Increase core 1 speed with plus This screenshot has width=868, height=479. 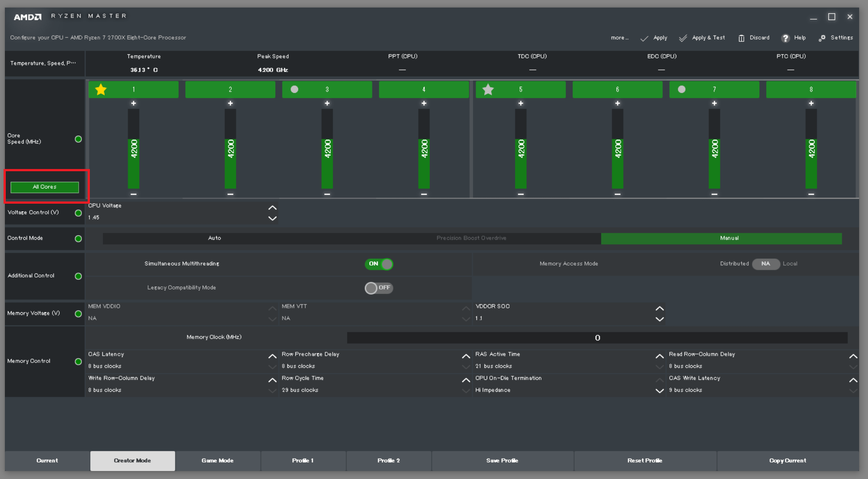point(133,103)
